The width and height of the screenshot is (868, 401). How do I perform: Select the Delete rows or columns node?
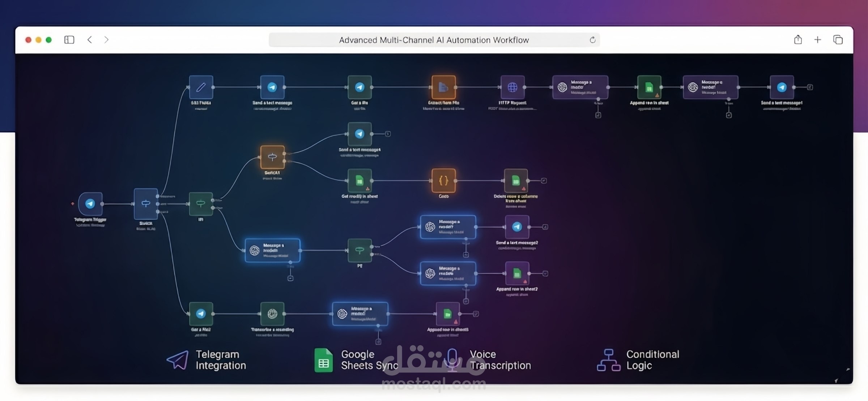pos(516,181)
